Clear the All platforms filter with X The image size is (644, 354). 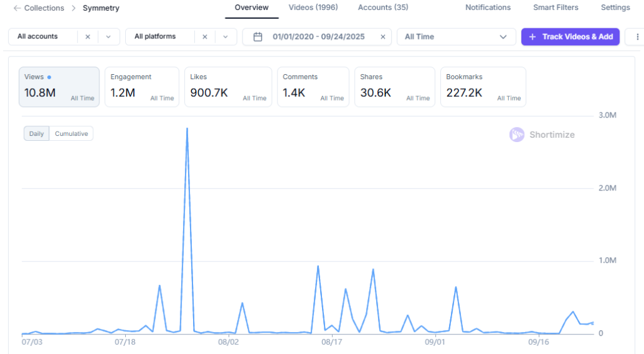204,37
